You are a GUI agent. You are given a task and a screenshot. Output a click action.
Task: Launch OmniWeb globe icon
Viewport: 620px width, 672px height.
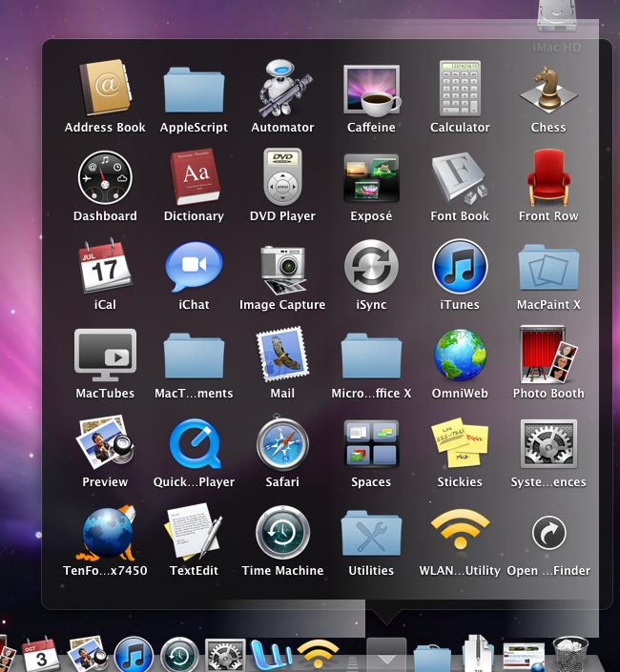[460, 355]
